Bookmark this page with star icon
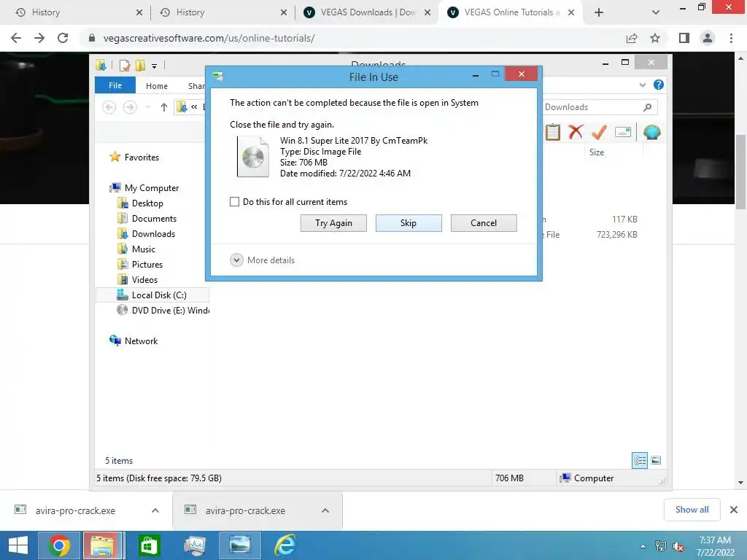Image resolution: width=747 pixels, height=560 pixels. [655, 38]
